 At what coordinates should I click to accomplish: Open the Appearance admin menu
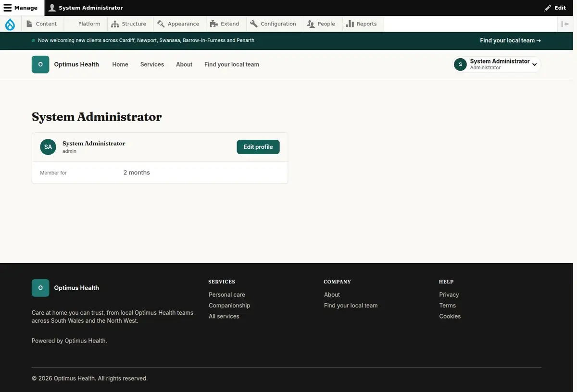coord(178,24)
